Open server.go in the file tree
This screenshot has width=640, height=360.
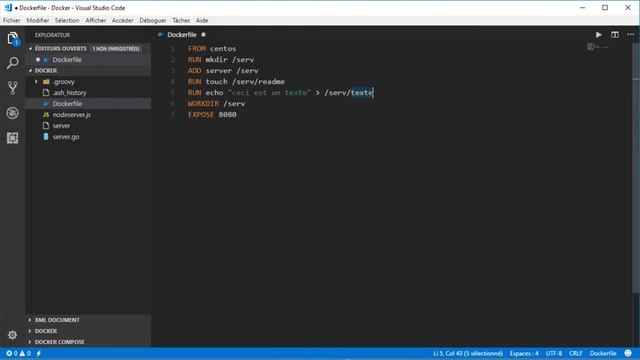pos(66,137)
